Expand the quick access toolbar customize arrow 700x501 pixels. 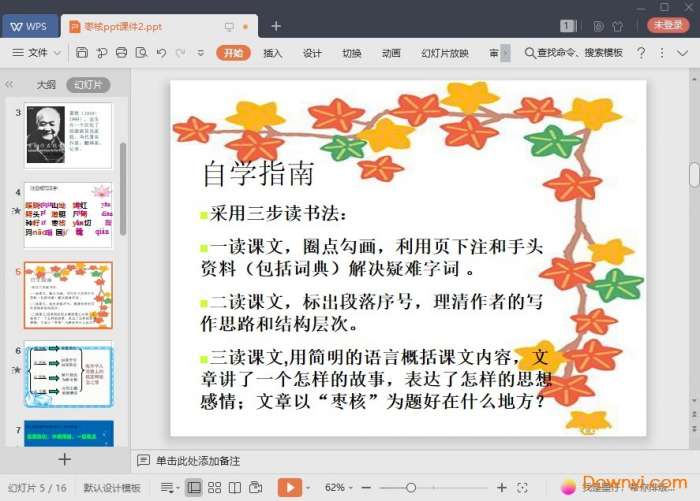(x=200, y=53)
